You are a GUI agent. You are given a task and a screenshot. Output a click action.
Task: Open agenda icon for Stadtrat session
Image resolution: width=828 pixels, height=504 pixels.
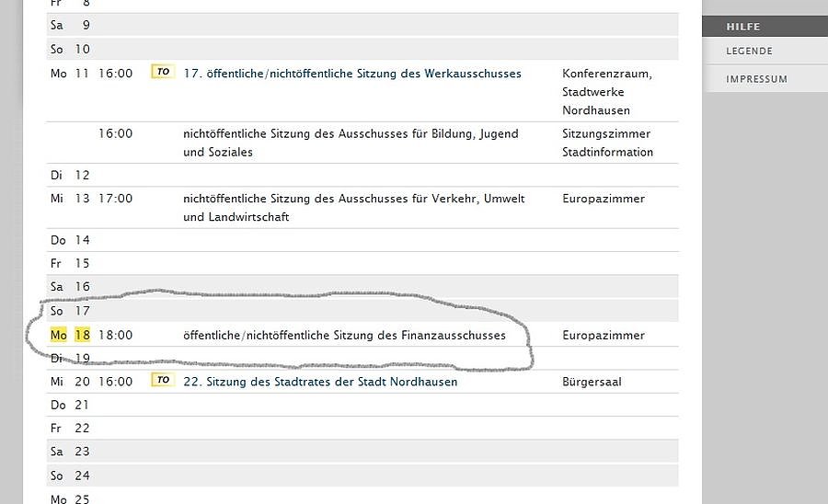pyautogui.click(x=163, y=380)
